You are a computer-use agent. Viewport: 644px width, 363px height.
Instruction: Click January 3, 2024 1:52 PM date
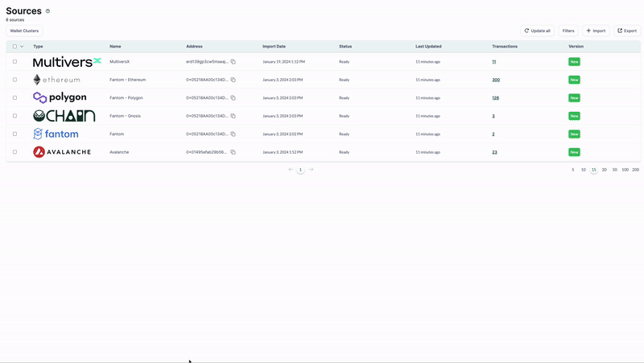283,152
